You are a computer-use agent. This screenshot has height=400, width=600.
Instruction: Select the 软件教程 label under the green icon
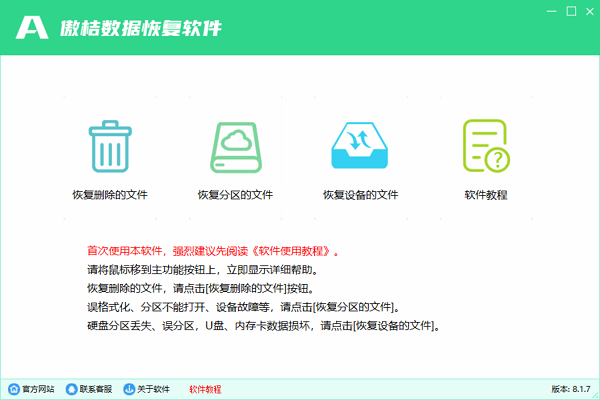pos(486,195)
